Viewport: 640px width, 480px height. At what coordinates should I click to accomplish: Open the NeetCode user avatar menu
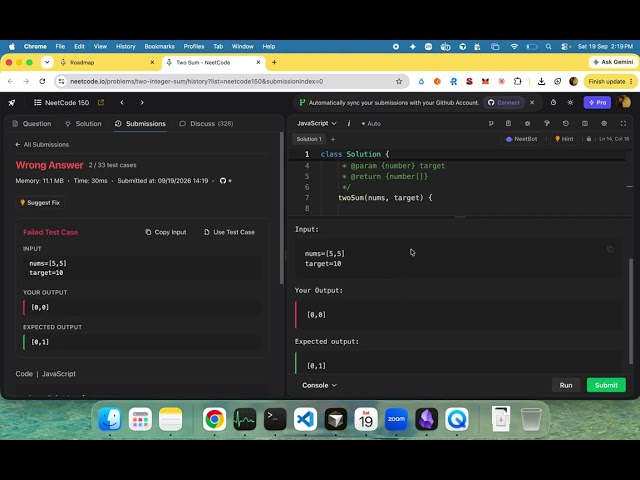coord(624,102)
